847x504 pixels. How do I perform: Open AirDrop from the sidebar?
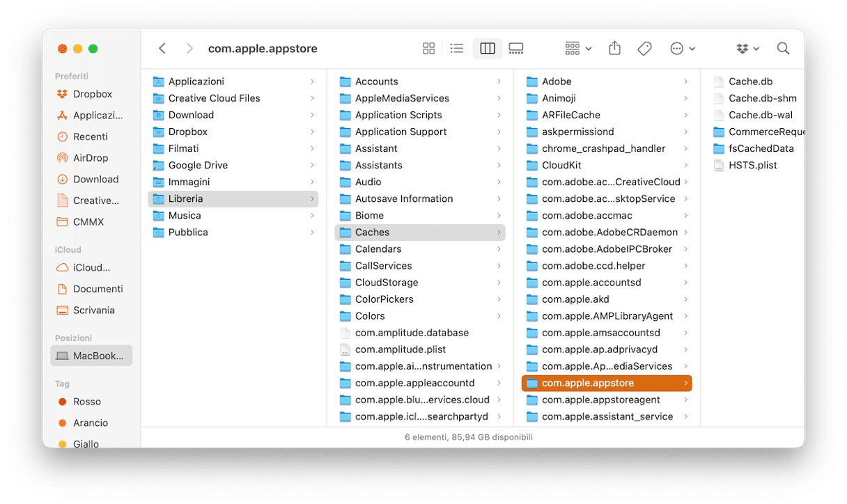pos(91,158)
